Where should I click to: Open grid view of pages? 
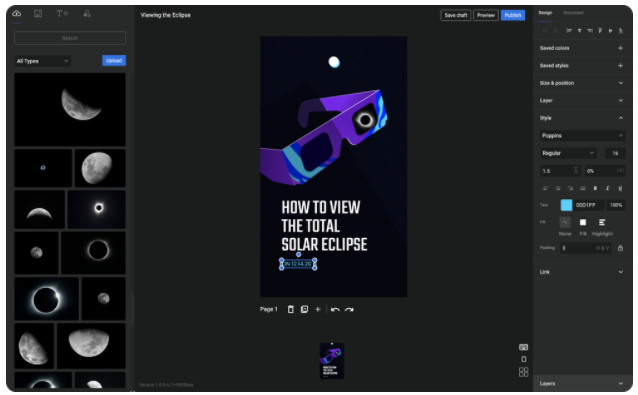pos(523,372)
